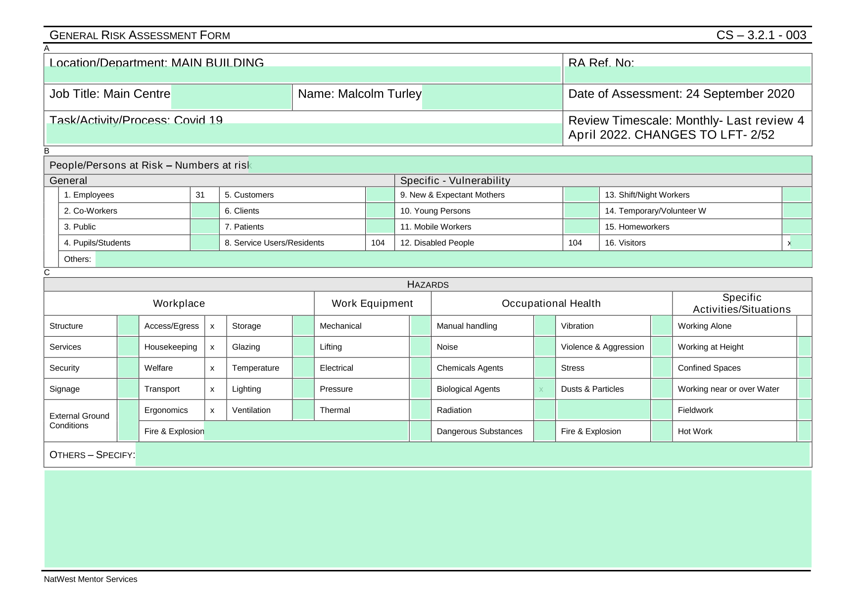868x614 pixels.
Task: Tick the Radiation hazard box
Action: pos(545,410)
